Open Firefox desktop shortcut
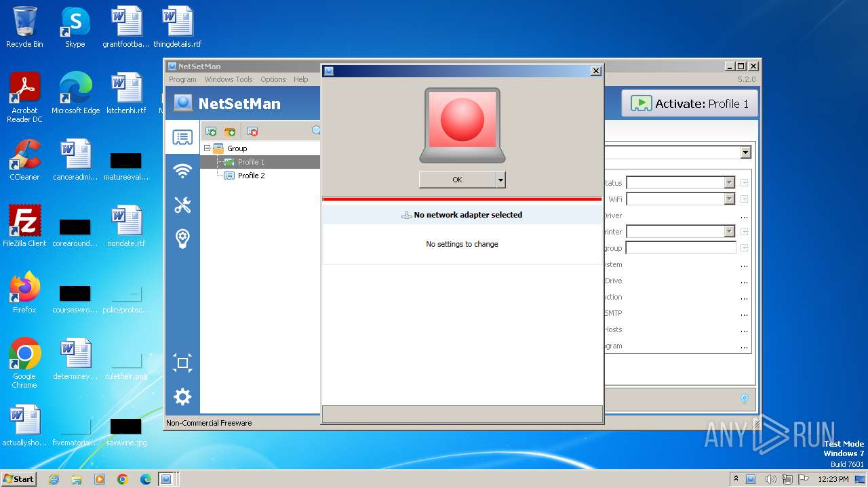 point(24,293)
